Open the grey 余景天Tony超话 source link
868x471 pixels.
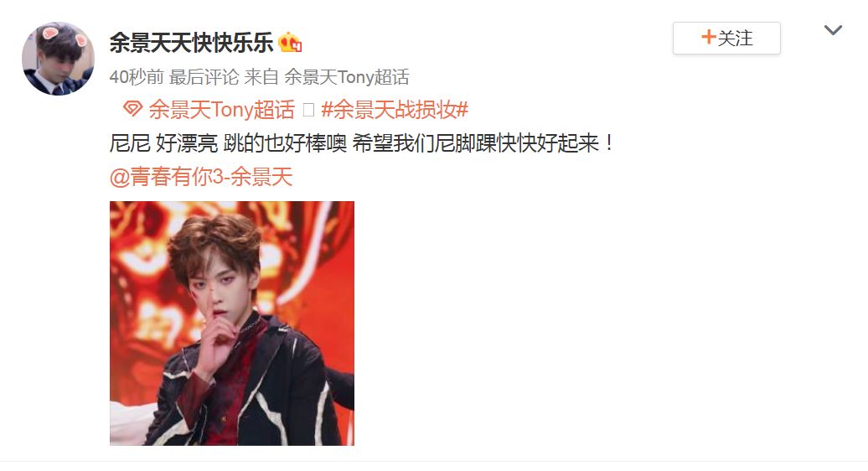347,77
